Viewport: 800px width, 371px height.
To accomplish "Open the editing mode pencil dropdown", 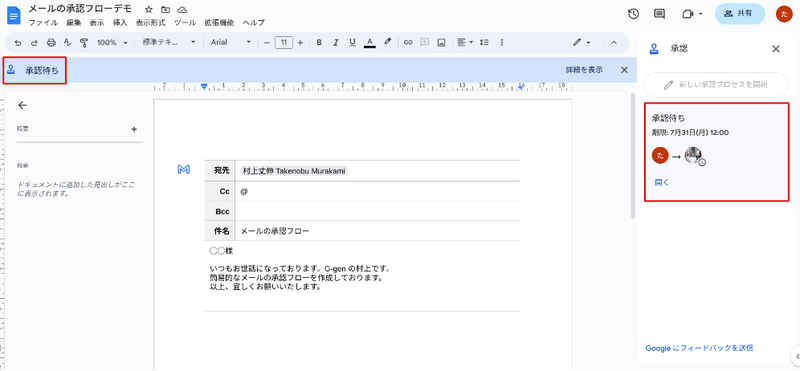I will [581, 42].
